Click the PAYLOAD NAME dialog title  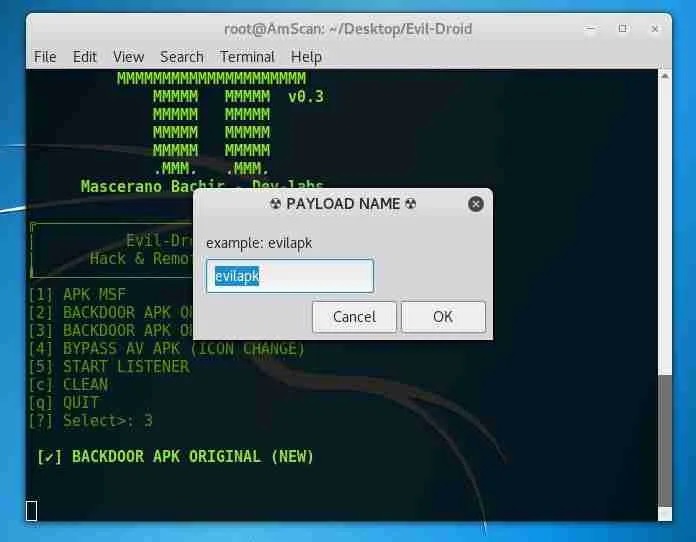pos(343,204)
